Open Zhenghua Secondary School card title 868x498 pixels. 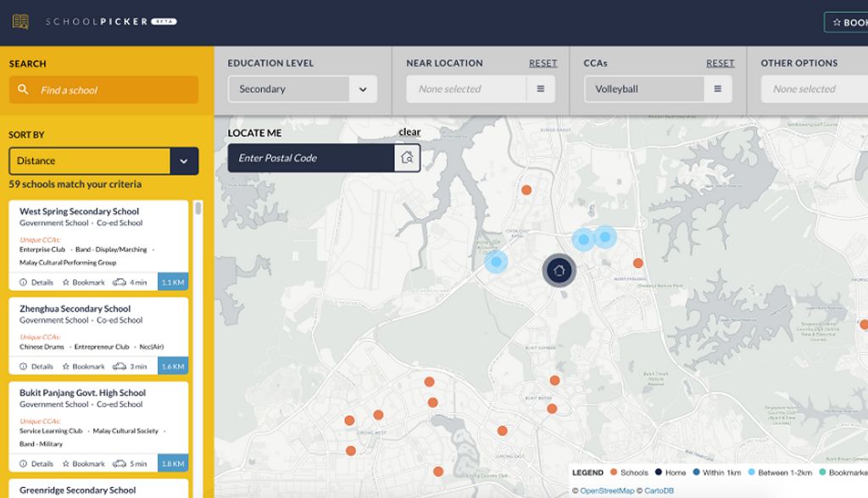75,309
